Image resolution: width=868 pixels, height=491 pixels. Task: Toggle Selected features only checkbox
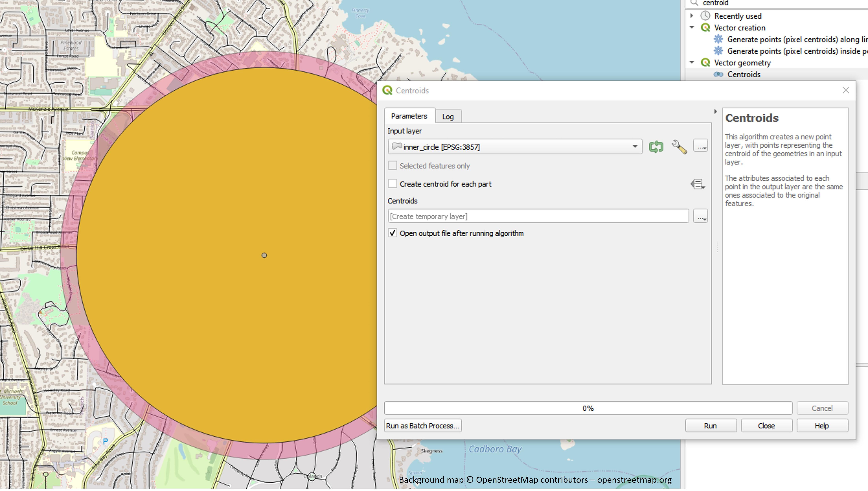pyautogui.click(x=392, y=166)
